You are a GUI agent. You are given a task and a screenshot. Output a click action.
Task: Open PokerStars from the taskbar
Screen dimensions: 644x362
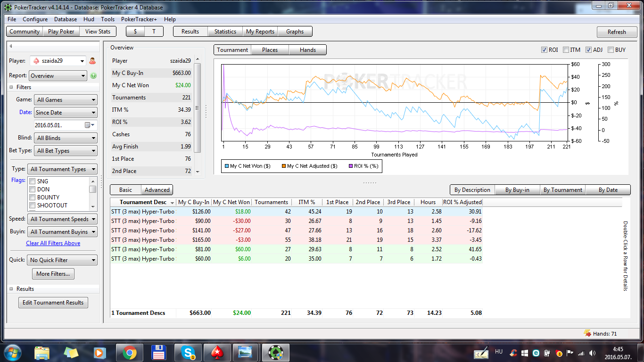point(217,352)
